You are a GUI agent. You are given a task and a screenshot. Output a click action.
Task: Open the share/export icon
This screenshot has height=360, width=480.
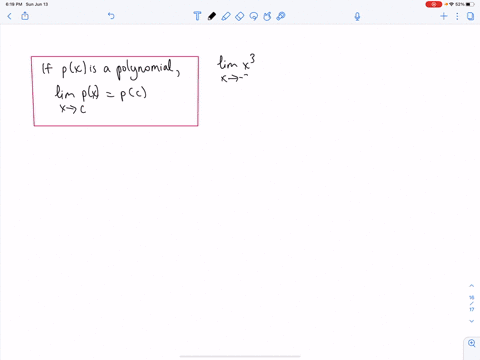[x=25, y=16]
